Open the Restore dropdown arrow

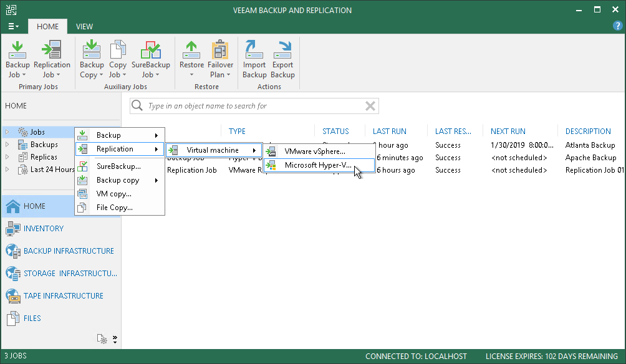tap(191, 75)
